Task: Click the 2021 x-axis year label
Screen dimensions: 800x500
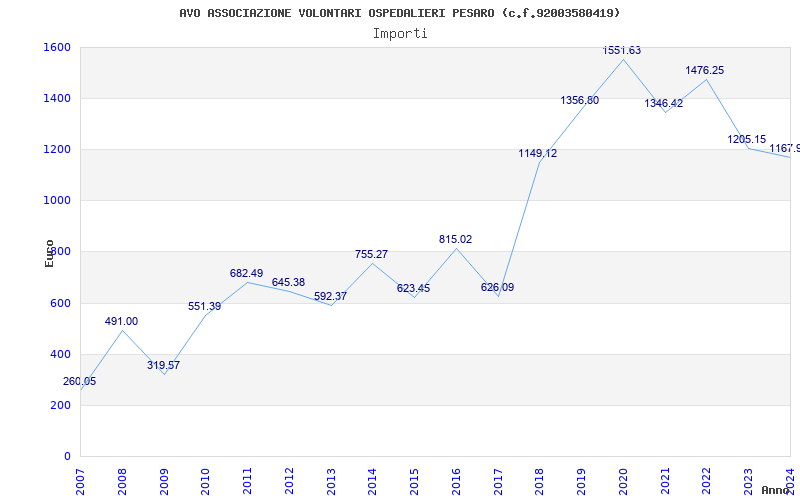Action: [x=665, y=482]
